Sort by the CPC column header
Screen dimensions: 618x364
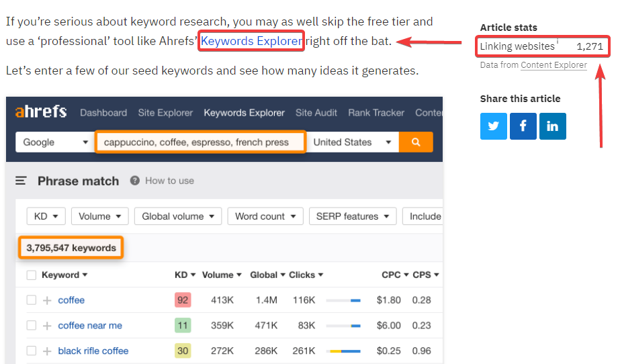395,275
